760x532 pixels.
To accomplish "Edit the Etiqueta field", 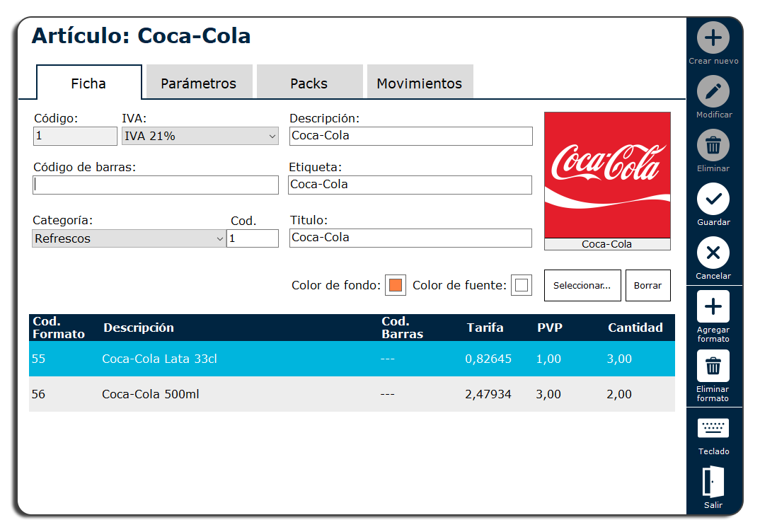I will [x=410, y=185].
